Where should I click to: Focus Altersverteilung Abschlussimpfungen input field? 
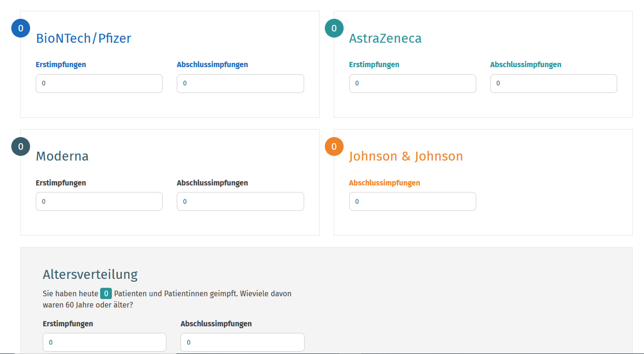(242, 342)
